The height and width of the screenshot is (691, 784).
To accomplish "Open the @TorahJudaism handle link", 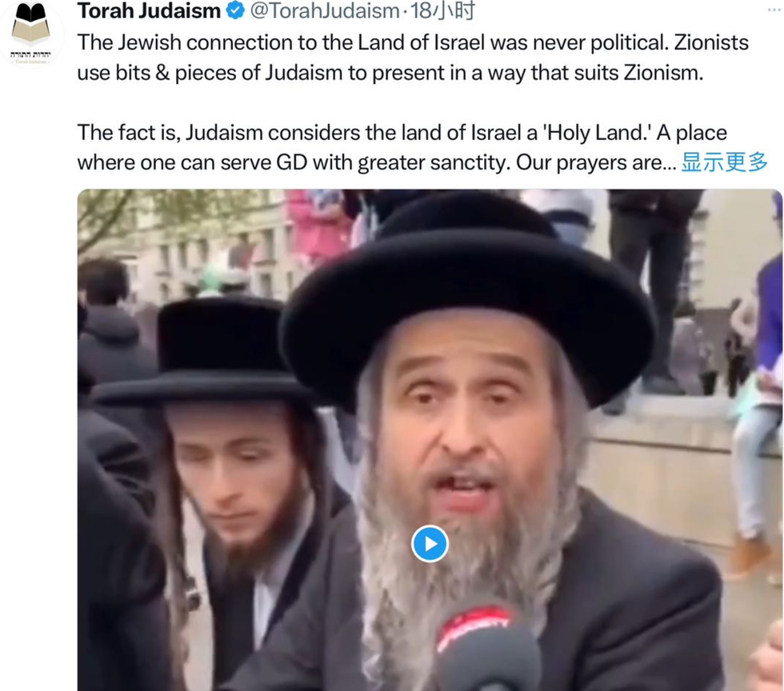I will tap(325, 10).
